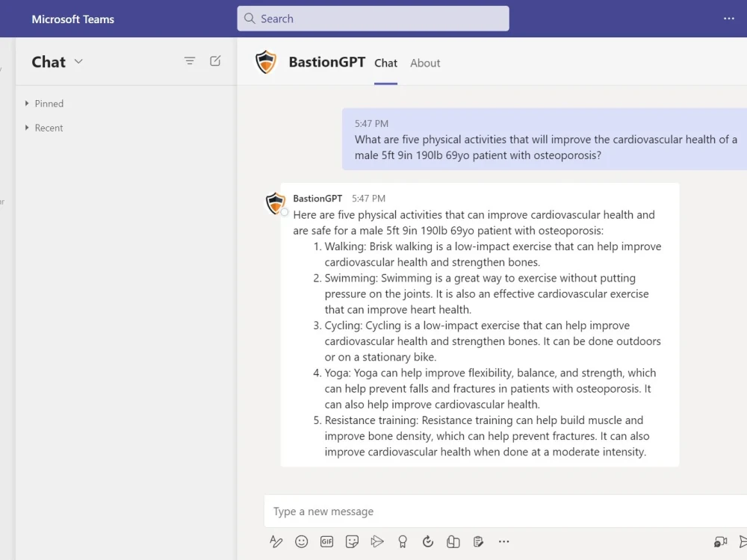The image size is (747, 560).
Task: Click the BastionGPT shield avatar
Action: pos(266,62)
